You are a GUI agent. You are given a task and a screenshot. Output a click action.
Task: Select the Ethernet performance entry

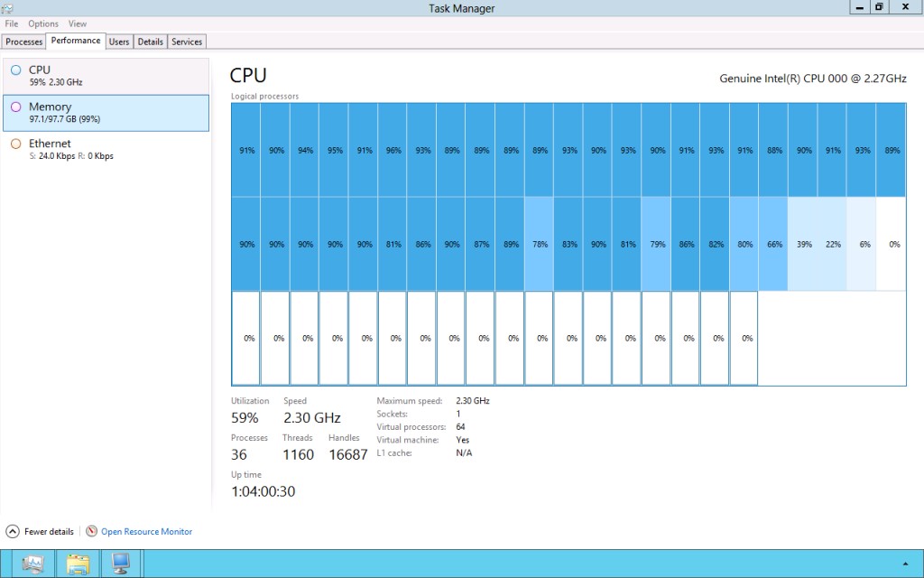106,149
